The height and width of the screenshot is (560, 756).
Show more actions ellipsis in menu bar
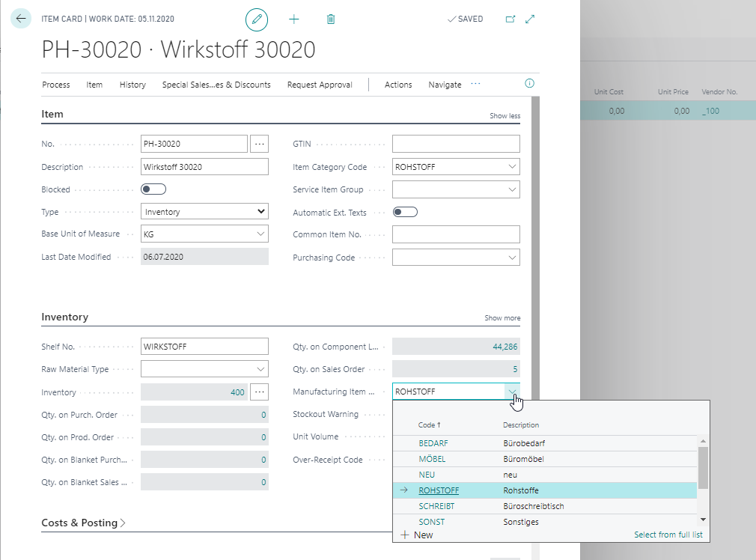pyautogui.click(x=475, y=84)
